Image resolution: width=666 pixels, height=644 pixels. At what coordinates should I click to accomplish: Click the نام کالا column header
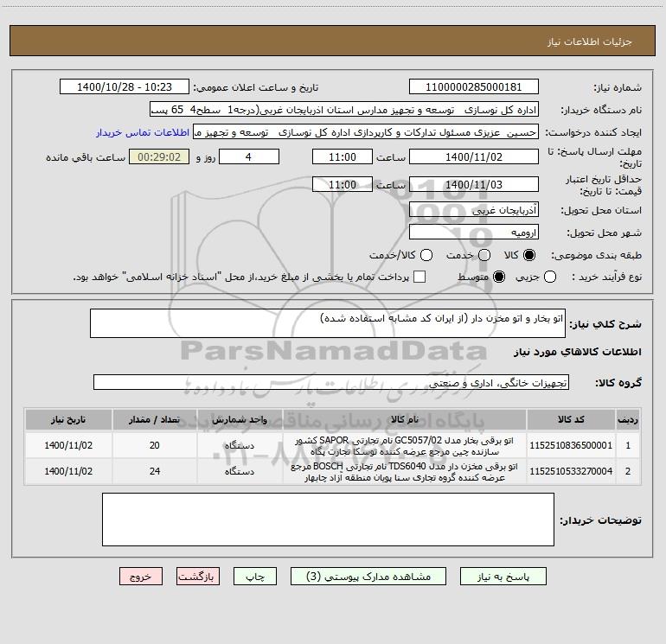click(x=405, y=419)
